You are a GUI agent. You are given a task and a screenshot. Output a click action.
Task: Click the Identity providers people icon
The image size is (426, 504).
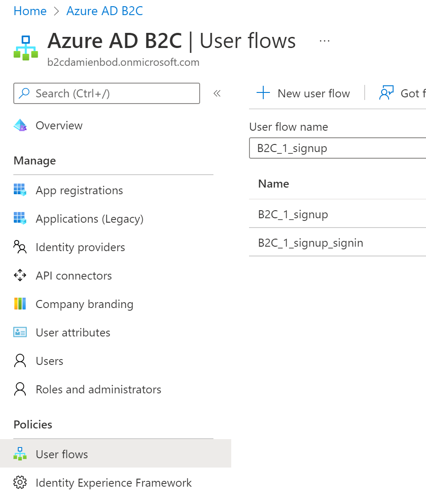click(x=20, y=247)
